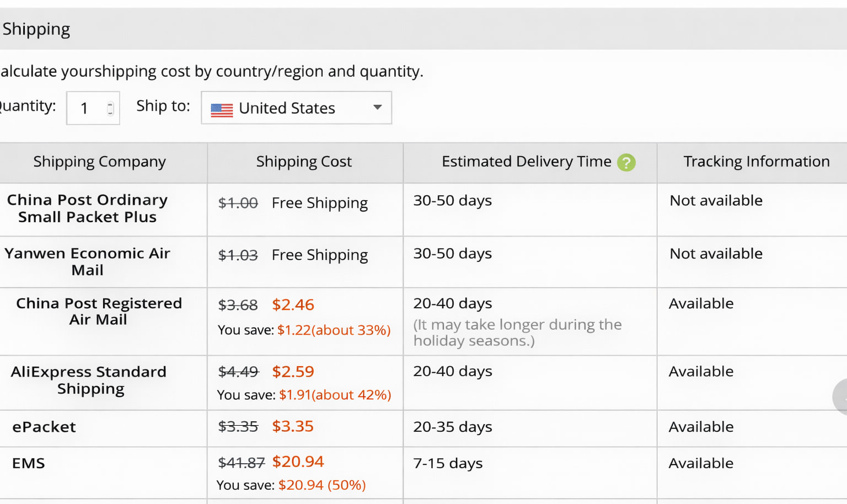
Task: Open the Ship to dropdown arrow
Action: tap(378, 108)
